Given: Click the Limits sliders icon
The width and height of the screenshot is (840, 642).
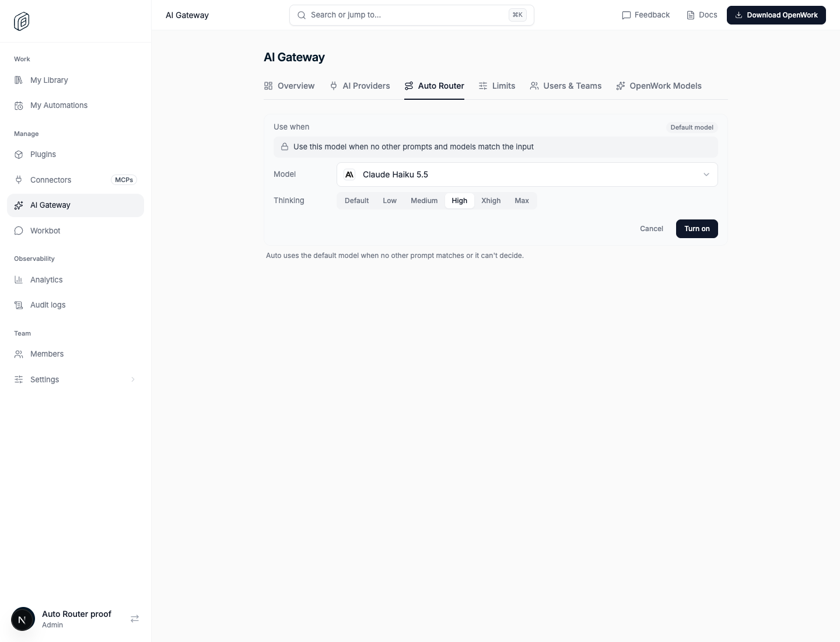Looking at the screenshot, I should (483, 86).
